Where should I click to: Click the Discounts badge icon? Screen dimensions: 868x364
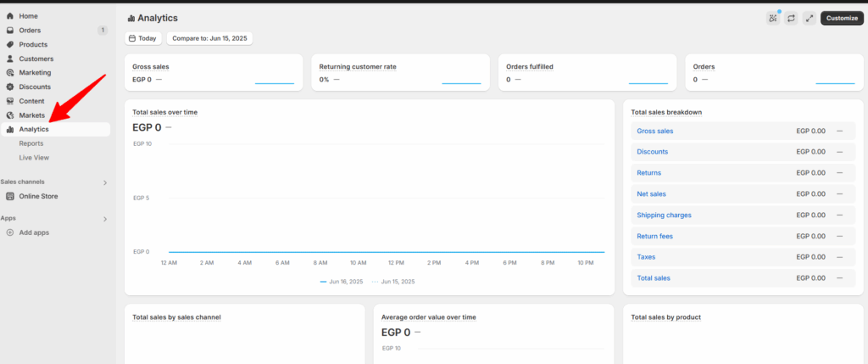coord(10,87)
